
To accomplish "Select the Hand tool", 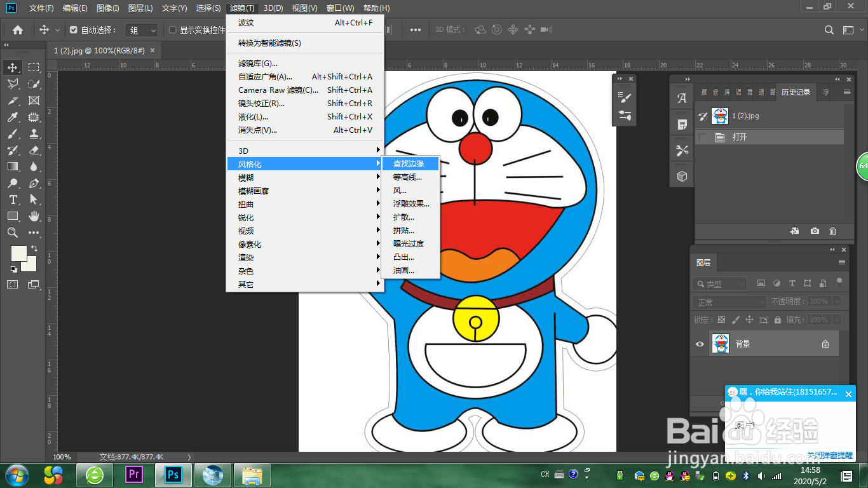I will (x=34, y=216).
